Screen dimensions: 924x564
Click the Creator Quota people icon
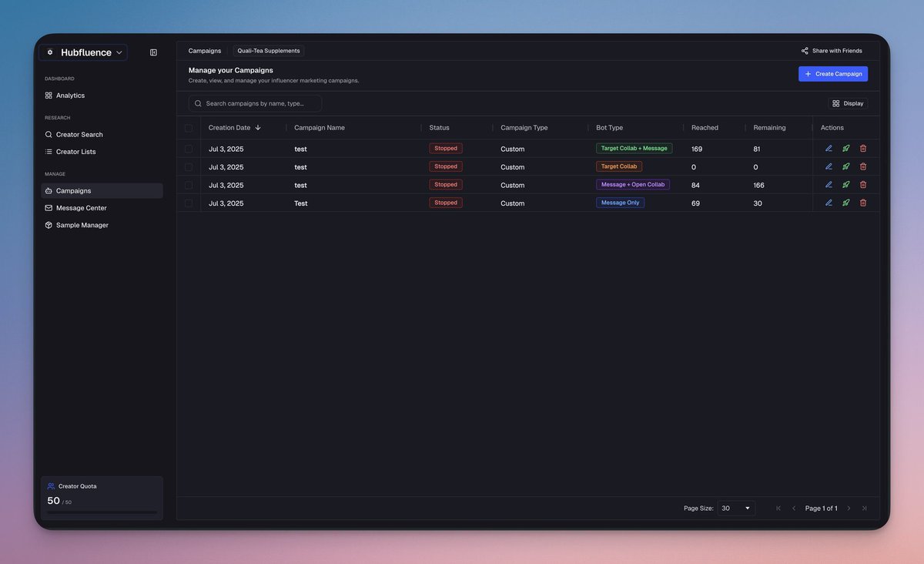click(x=51, y=486)
